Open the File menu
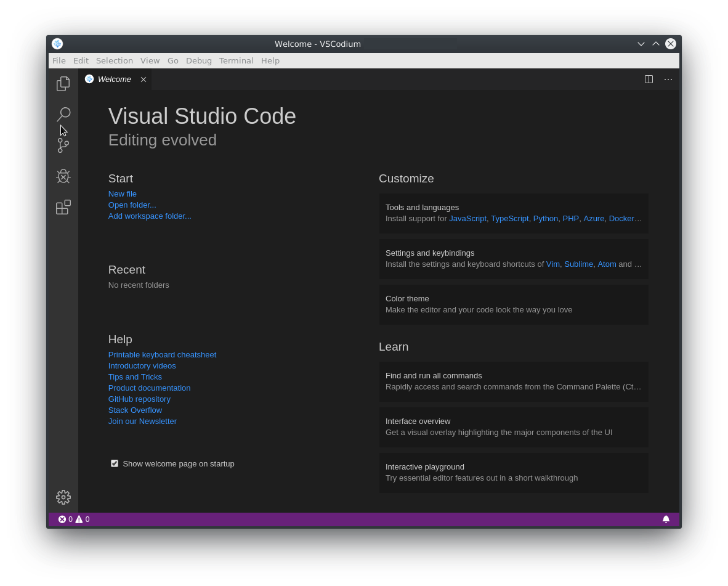This screenshot has width=728, height=586. [59, 60]
